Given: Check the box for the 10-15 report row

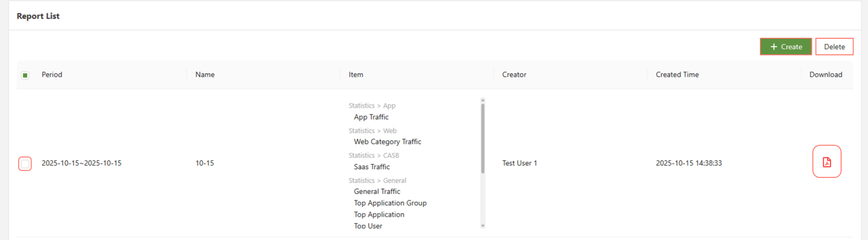Looking at the screenshot, I should pos(25,163).
